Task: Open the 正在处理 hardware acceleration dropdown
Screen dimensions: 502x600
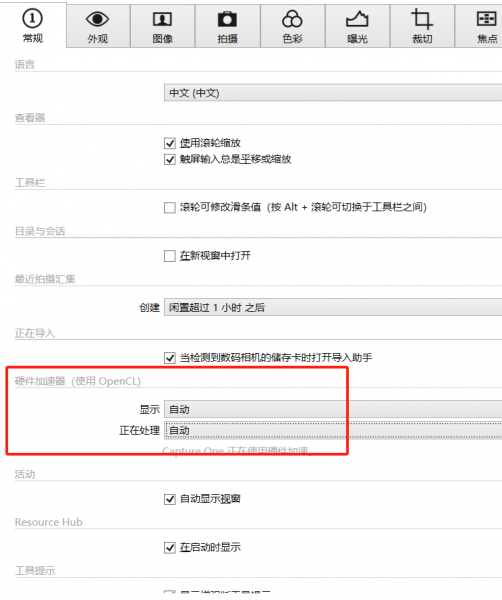Action: [333, 430]
